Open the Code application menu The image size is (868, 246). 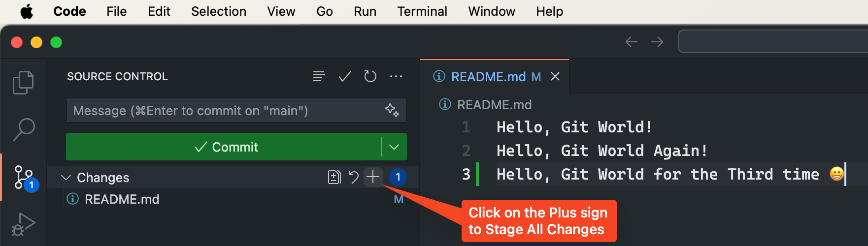pos(69,11)
